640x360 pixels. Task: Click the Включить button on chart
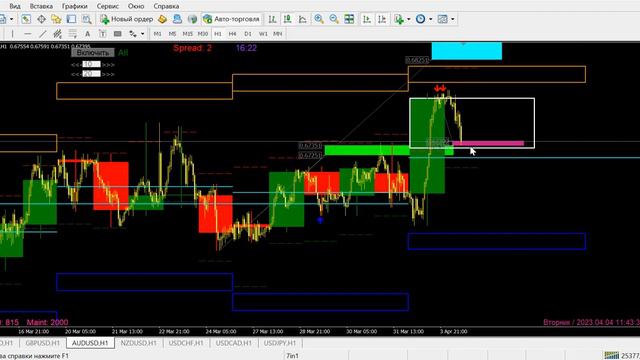(93, 53)
